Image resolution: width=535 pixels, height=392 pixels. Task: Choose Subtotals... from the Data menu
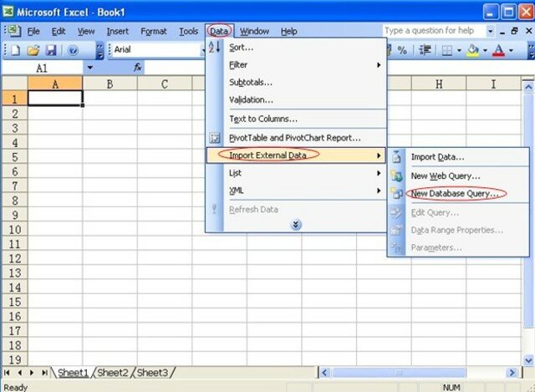click(296, 82)
